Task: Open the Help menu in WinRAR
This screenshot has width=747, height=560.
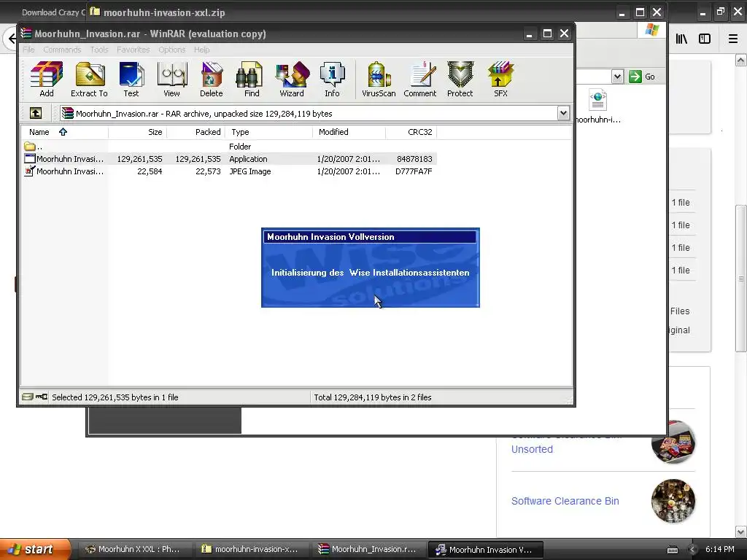Action: point(201,50)
